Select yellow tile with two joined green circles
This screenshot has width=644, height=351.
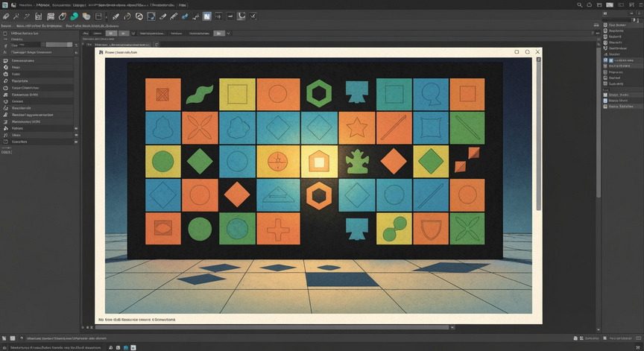[394, 229]
